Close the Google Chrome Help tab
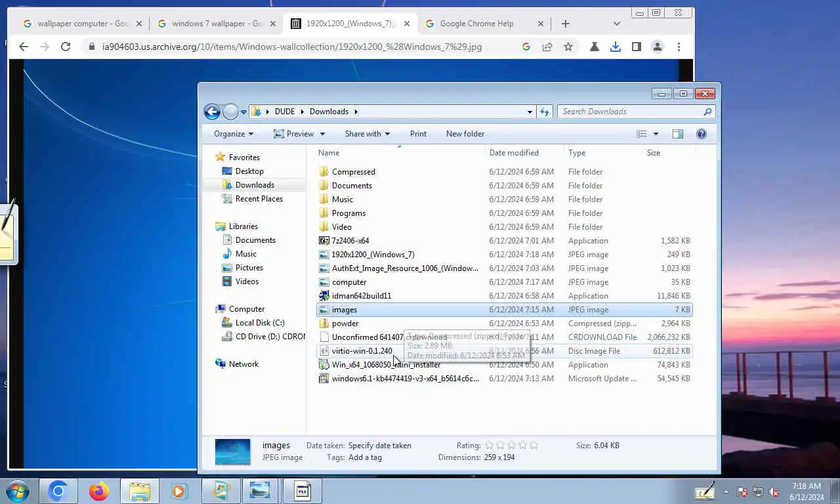 pos(541,24)
